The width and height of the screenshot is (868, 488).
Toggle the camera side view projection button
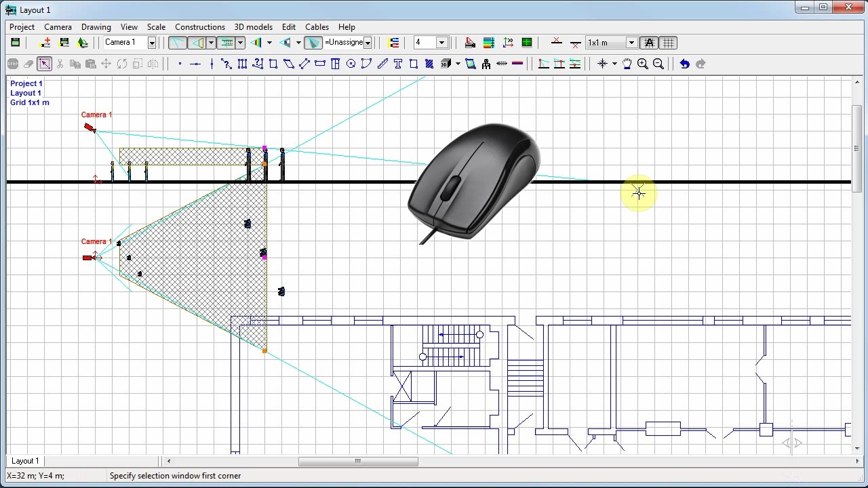coord(197,42)
